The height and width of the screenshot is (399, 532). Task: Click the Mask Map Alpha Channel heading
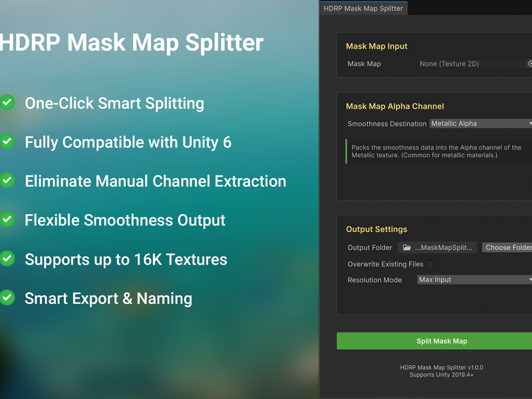coord(394,106)
